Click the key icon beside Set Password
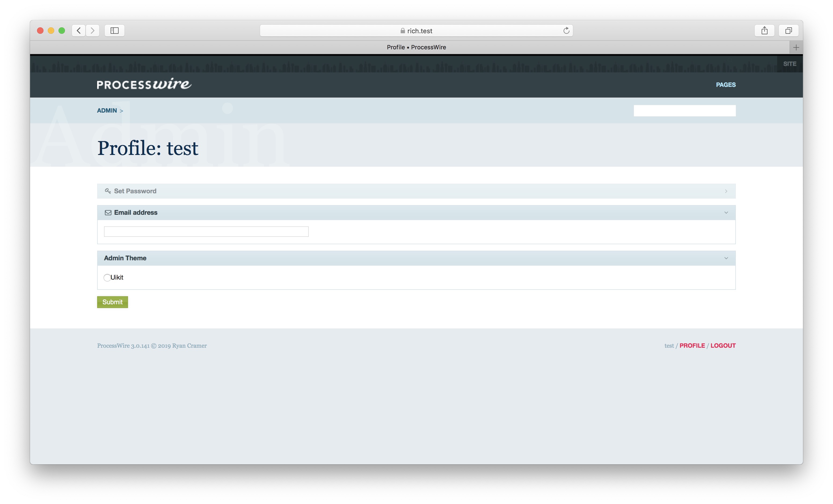Screen dimensions: 833x504 click(x=108, y=191)
